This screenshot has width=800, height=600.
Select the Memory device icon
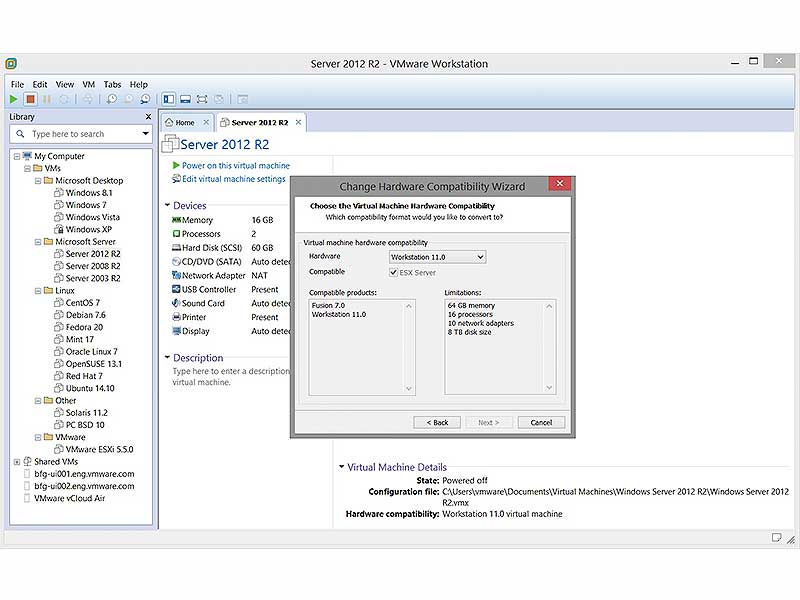pos(177,220)
